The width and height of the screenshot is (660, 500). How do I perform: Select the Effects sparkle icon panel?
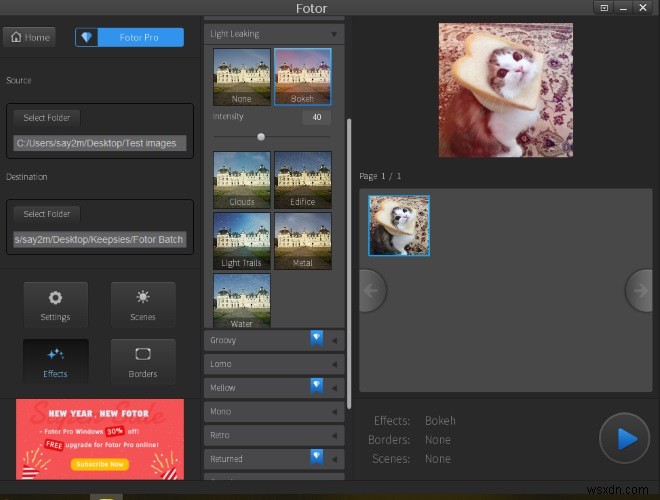click(x=56, y=362)
